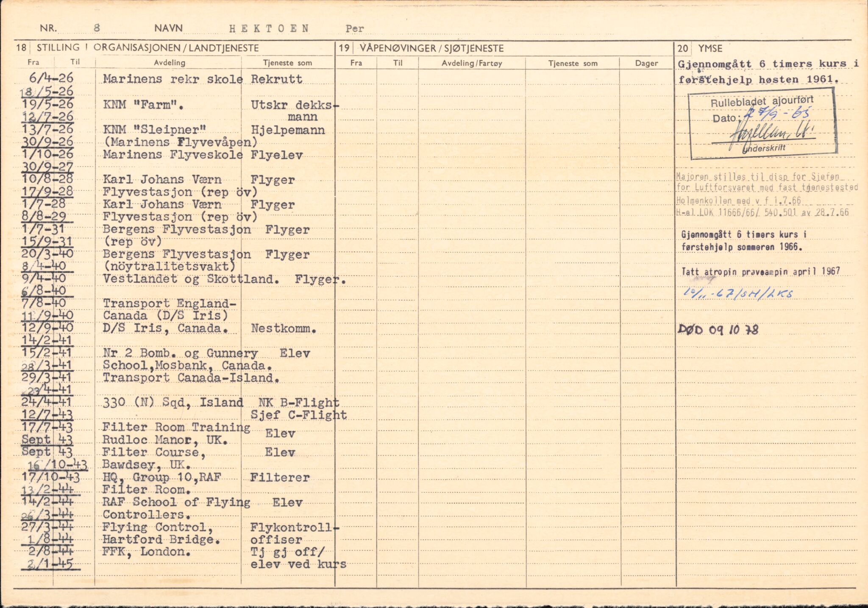Select the KNM "Sleipner" entry

click(x=155, y=129)
